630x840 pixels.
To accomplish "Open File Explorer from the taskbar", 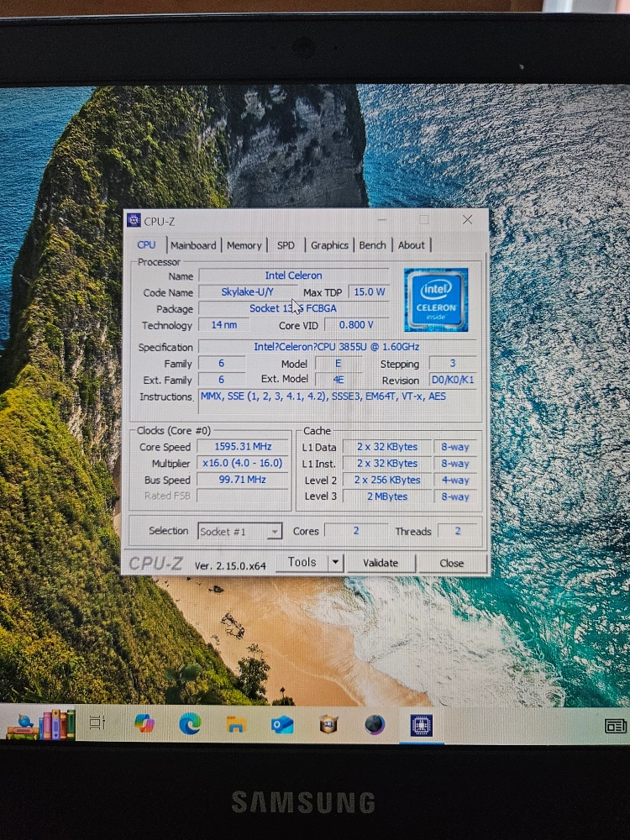I will pos(236,725).
